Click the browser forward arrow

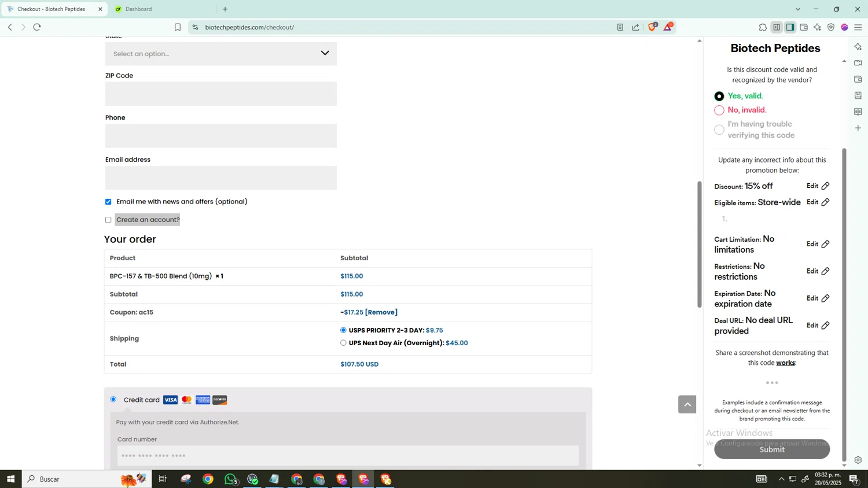tap(23, 27)
